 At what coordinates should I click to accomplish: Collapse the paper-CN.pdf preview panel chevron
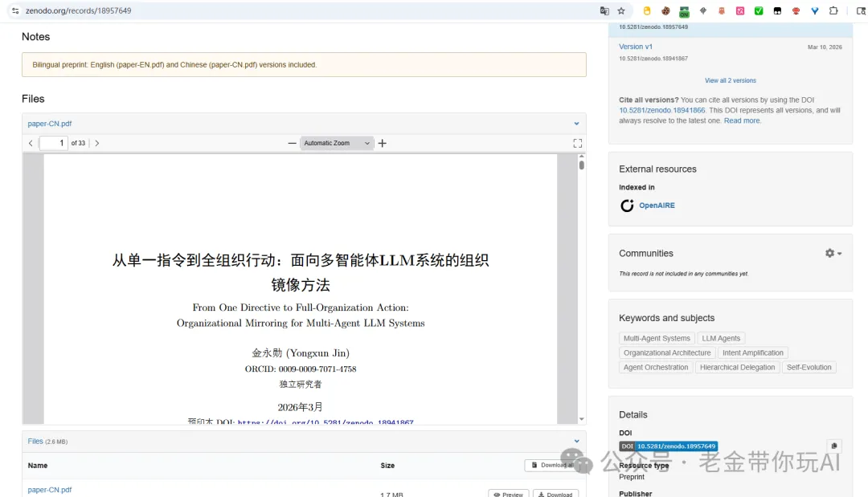pos(576,124)
